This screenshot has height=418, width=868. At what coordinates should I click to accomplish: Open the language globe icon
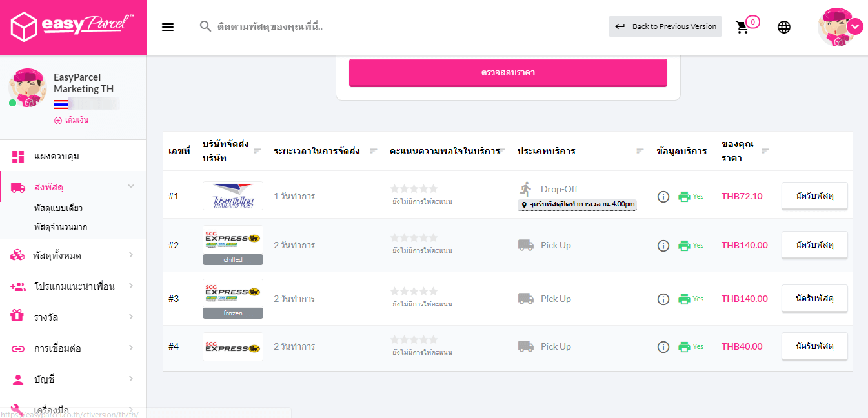784,27
